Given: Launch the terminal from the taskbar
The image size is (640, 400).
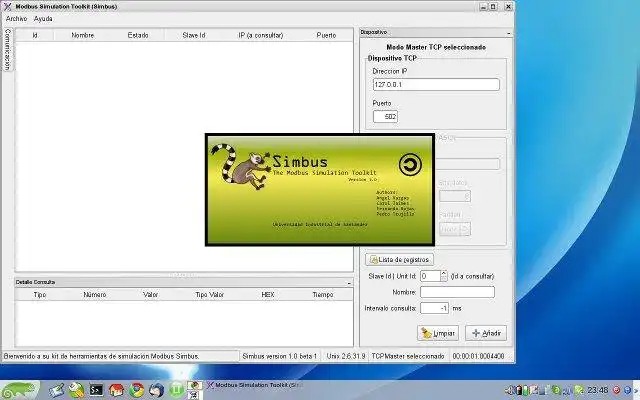Looking at the screenshot, I should (96, 390).
